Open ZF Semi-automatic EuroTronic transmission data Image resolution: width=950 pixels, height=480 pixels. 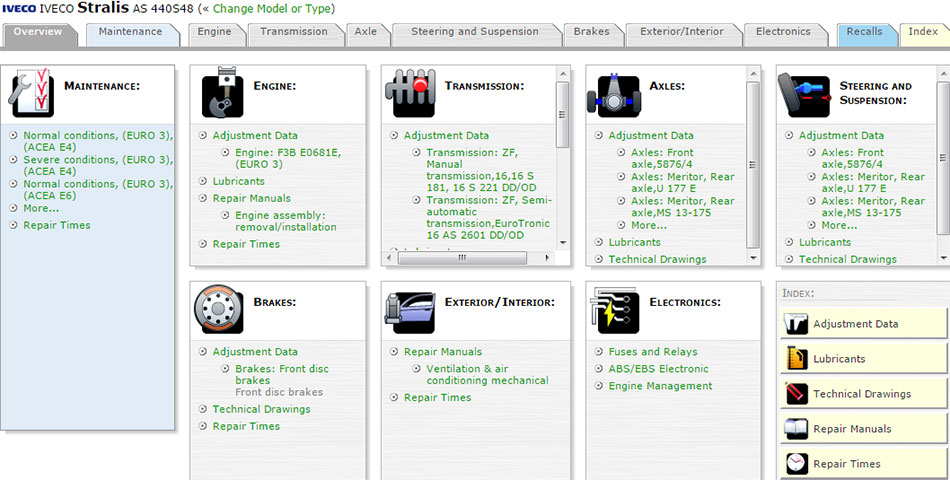[x=489, y=218]
